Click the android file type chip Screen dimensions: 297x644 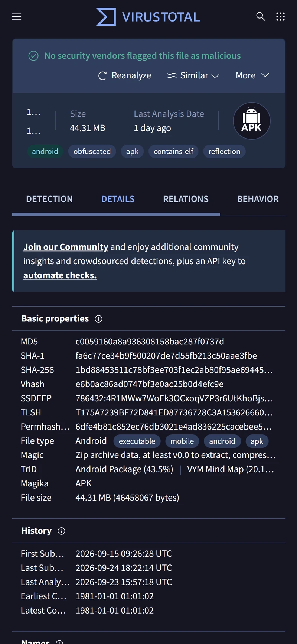pos(222,441)
